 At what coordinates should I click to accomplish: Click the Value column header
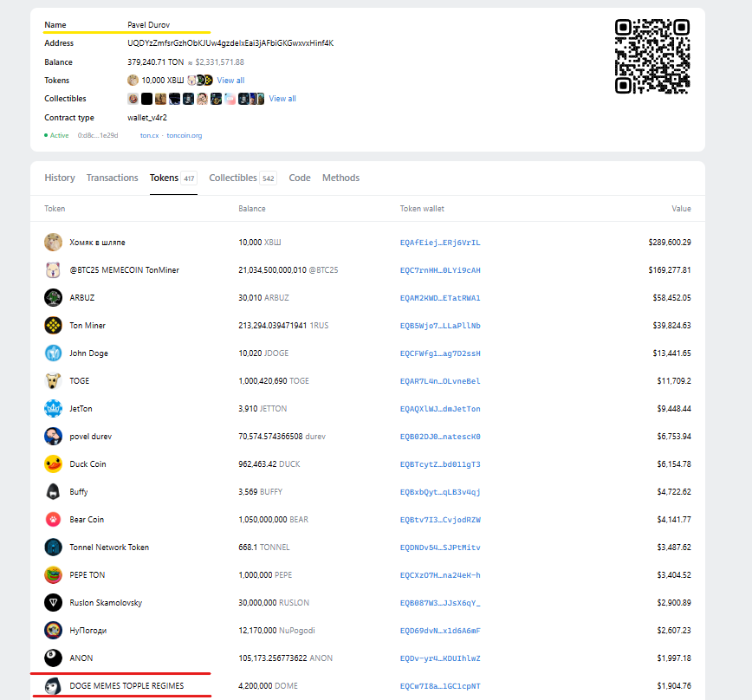pos(681,209)
